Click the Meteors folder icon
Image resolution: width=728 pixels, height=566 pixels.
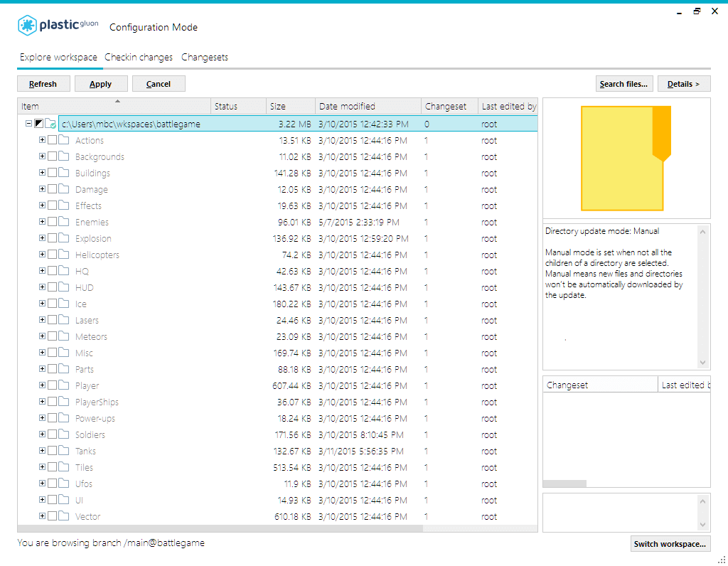pos(63,336)
